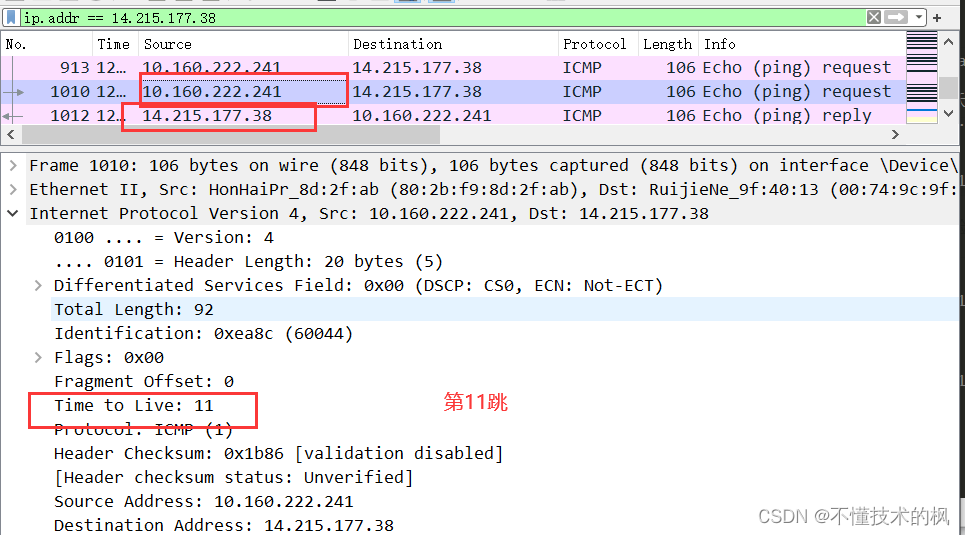This screenshot has height=535, width=965.
Task: Expand the Differentiated Services Field node
Action: coord(38,286)
